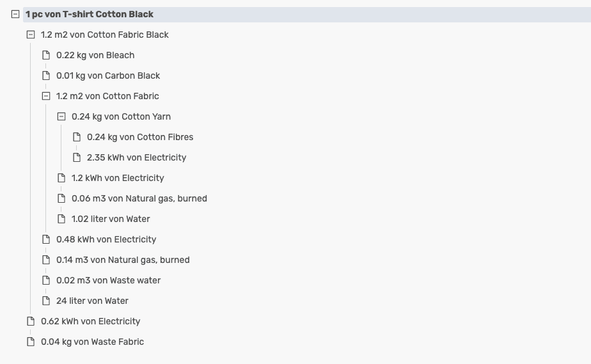The height and width of the screenshot is (364, 591).
Task: Click the file icon beside 0.06 m3 Natural gas
Action: click(x=61, y=198)
